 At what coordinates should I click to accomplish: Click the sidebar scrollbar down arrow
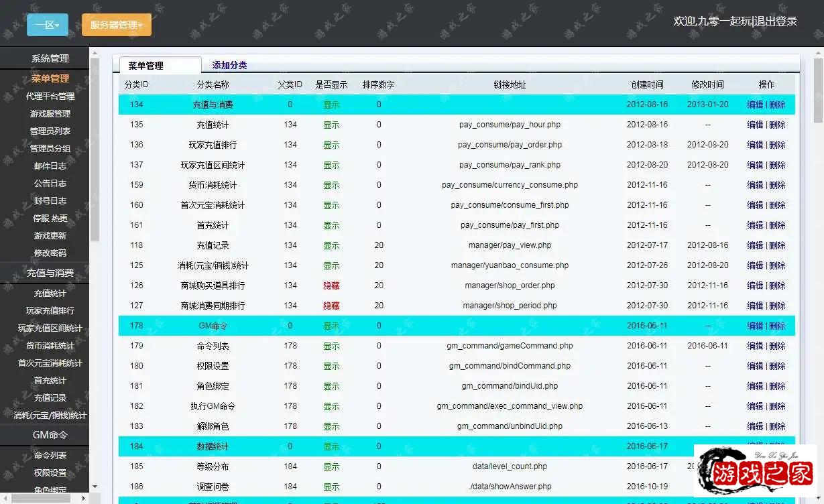click(x=95, y=487)
